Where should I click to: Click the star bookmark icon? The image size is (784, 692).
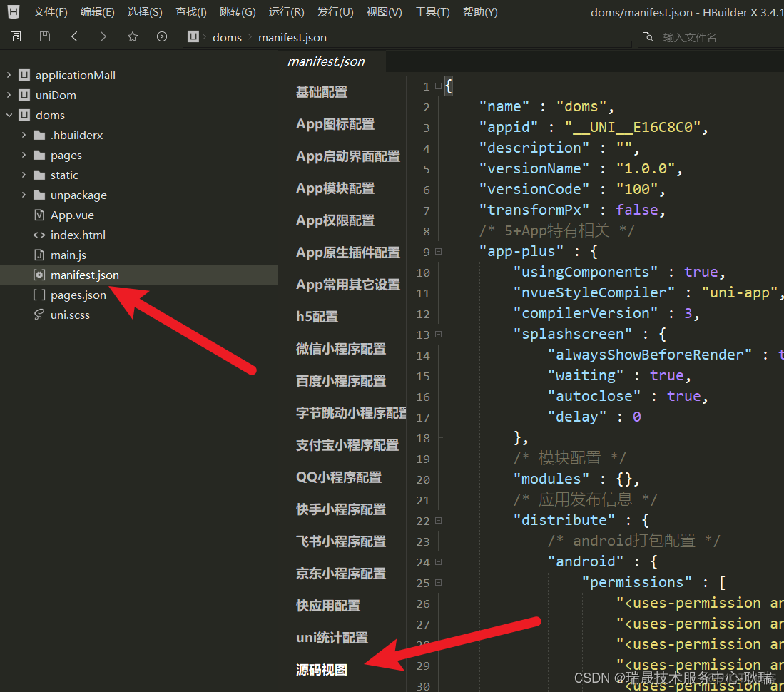pos(132,36)
